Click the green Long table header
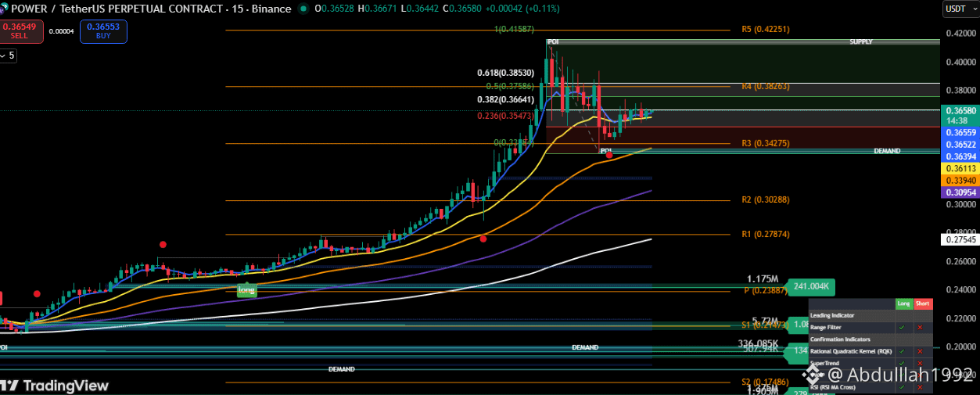This screenshot has height=395, width=980. point(904,303)
